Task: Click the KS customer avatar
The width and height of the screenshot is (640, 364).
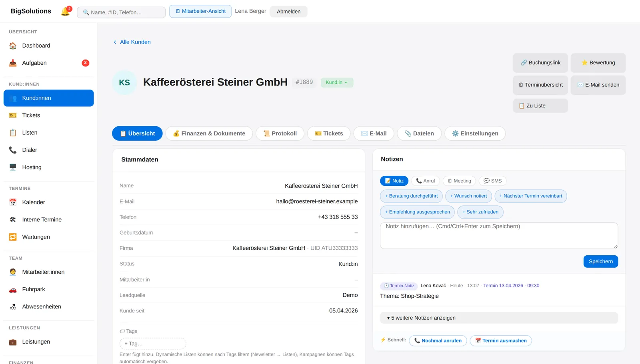Action: 124,82
